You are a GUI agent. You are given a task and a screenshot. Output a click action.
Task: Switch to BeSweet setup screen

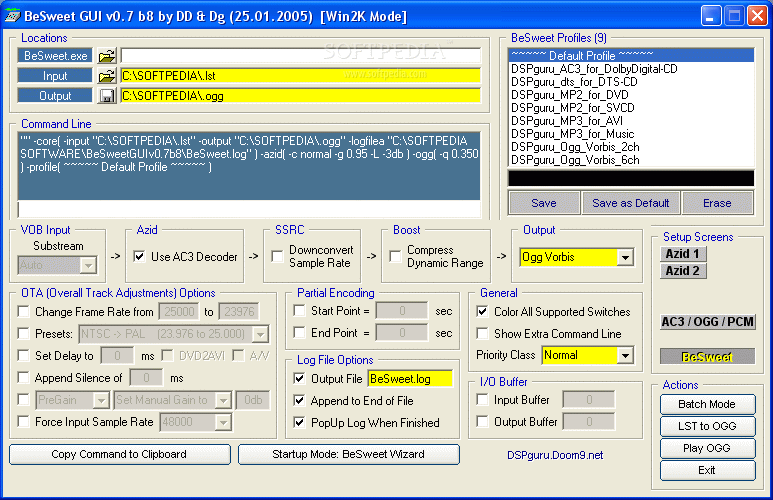click(x=707, y=357)
